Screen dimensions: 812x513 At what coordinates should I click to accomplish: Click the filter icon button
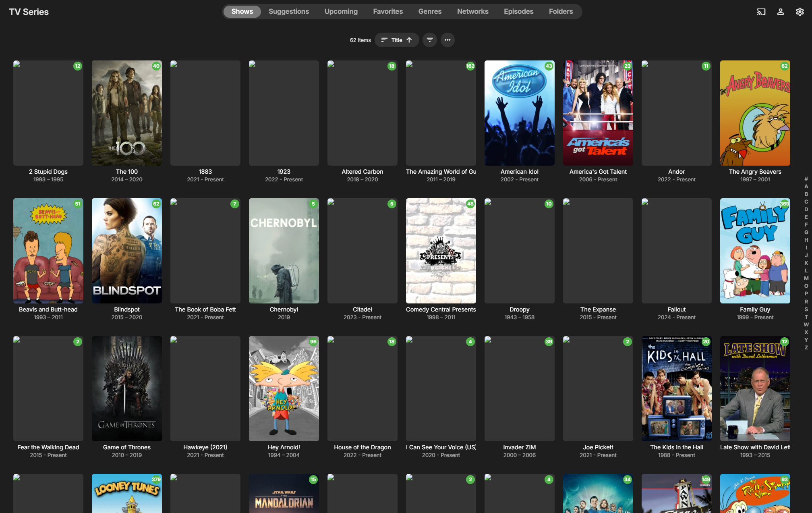430,40
